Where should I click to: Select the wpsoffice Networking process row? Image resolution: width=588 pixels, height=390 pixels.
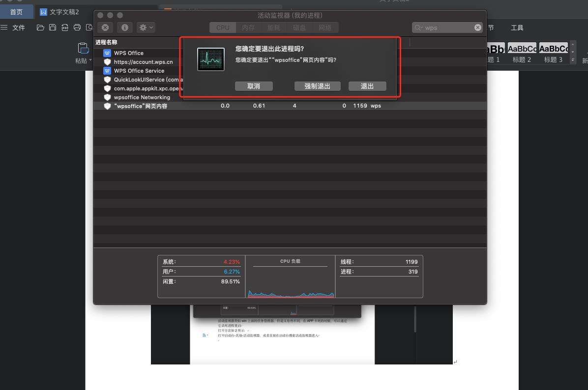tap(290, 97)
